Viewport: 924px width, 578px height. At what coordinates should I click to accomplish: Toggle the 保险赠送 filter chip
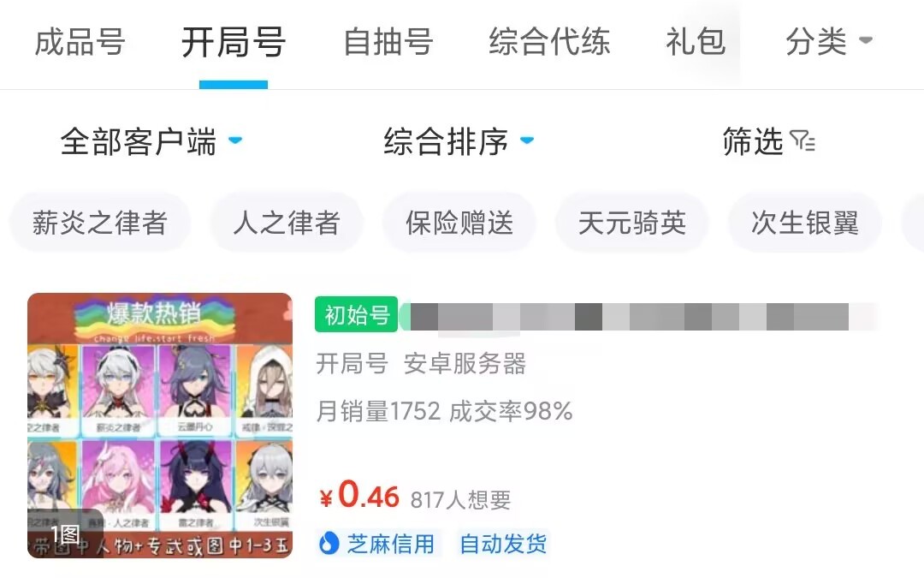(459, 223)
